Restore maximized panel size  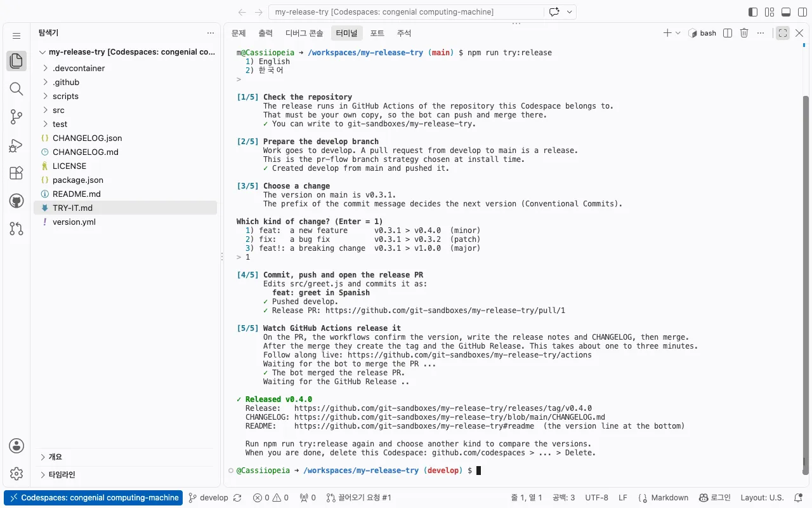pos(783,33)
